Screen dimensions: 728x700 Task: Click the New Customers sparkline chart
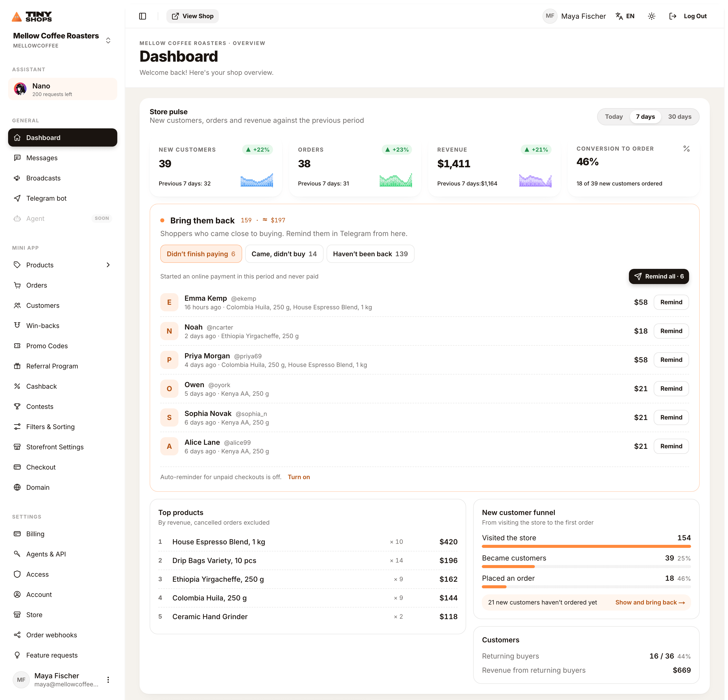pos(257,180)
